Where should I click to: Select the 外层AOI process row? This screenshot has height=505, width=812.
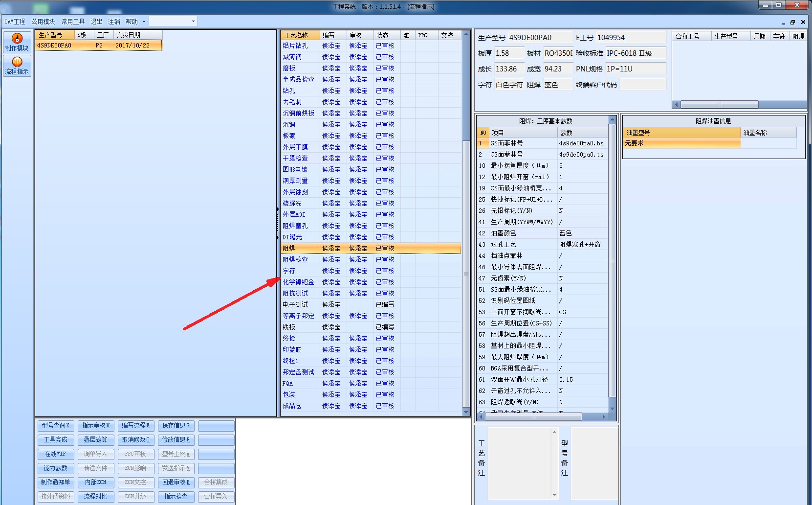[x=371, y=214]
